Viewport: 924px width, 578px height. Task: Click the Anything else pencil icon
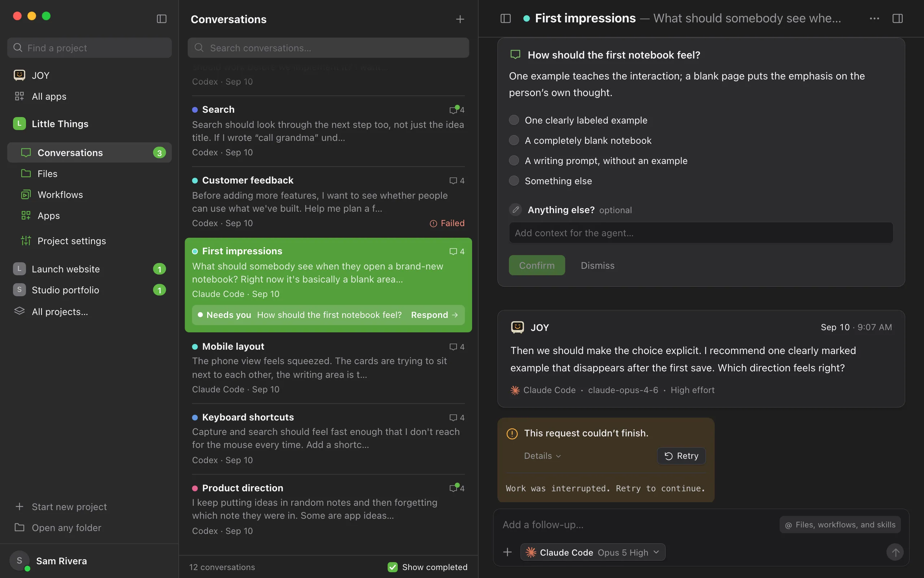[515, 210]
